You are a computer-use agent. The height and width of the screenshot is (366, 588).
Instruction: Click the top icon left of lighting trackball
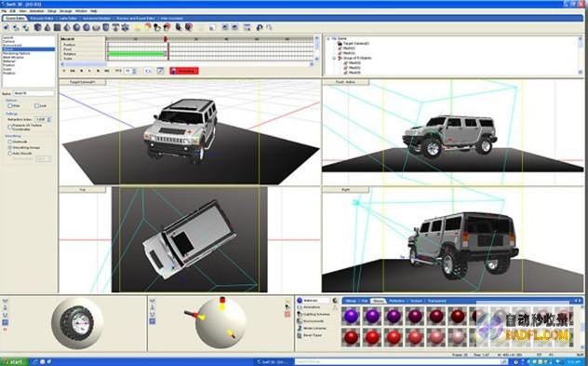pyautogui.click(x=153, y=300)
